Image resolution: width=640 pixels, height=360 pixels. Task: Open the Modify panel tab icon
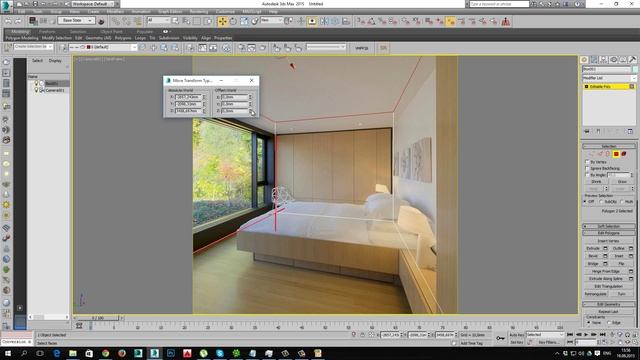594,60
